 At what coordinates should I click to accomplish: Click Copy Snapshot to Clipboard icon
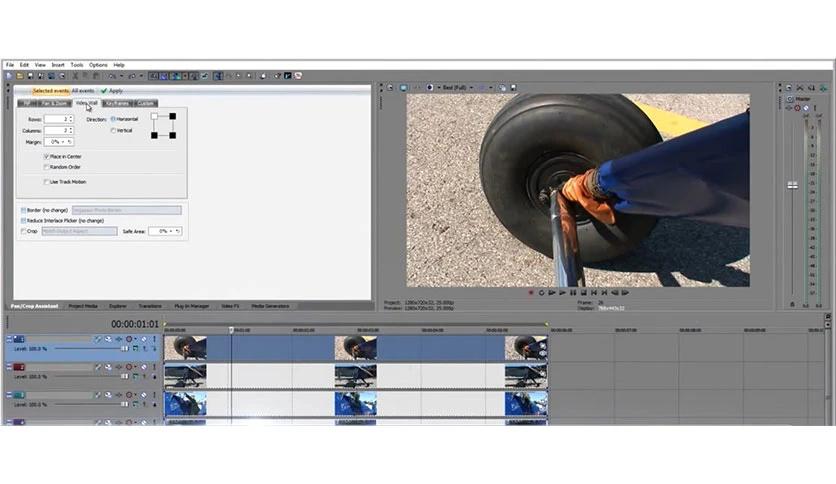(x=502, y=87)
